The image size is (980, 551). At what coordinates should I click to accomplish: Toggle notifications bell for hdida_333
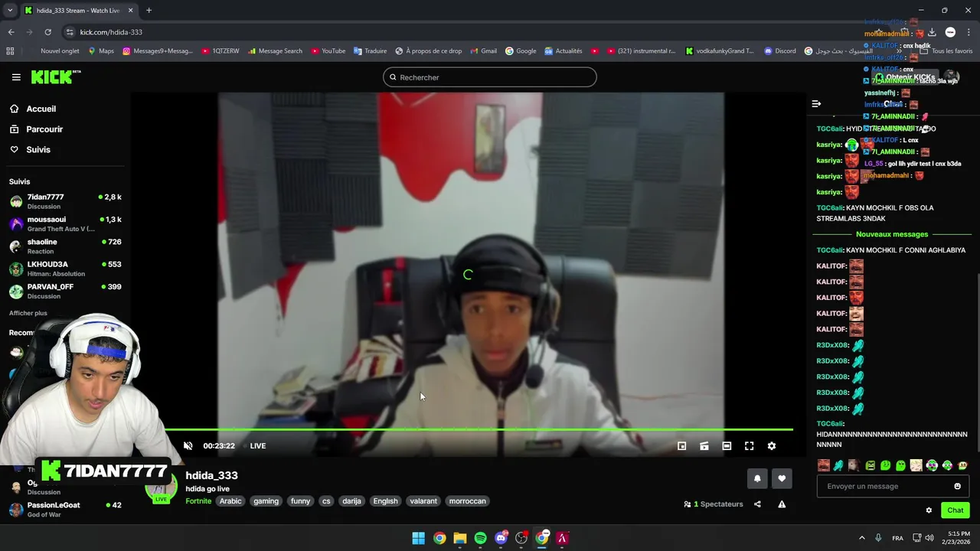(x=757, y=478)
